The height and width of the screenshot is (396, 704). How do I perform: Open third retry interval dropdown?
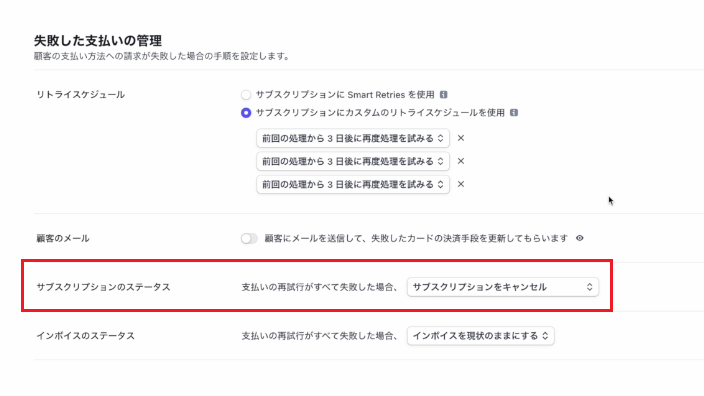tap(353, 184)
